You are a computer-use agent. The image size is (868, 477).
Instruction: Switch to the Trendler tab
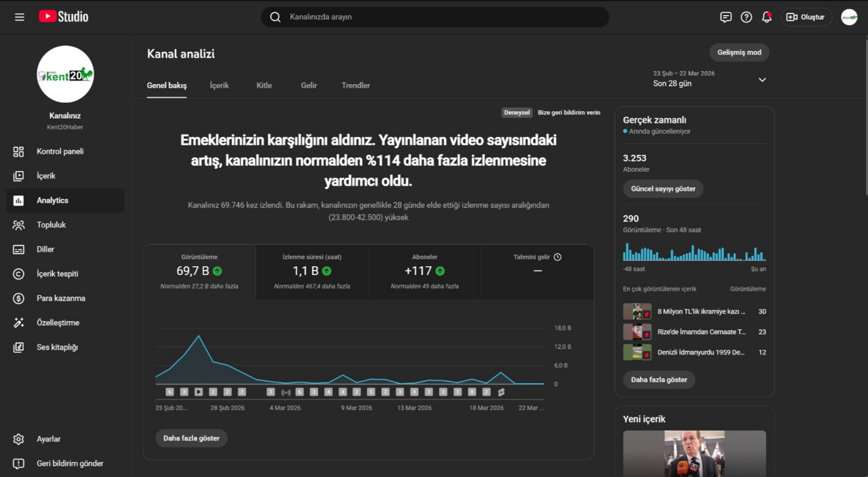click(x=355, y=85)
